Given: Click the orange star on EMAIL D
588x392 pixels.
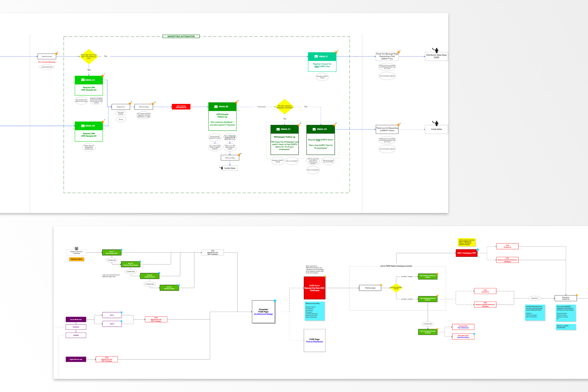Looking at the screenshot, I should tap(336, 52).
